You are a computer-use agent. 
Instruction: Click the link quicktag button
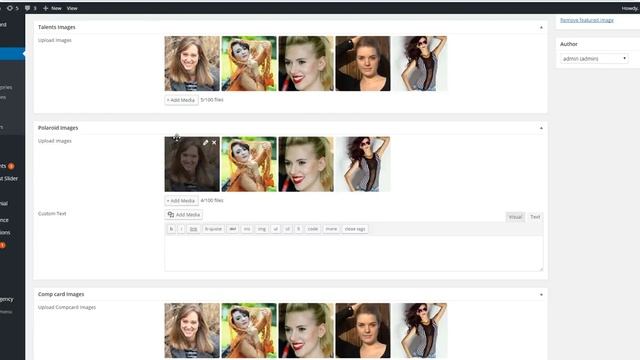(x=193, y=229)
